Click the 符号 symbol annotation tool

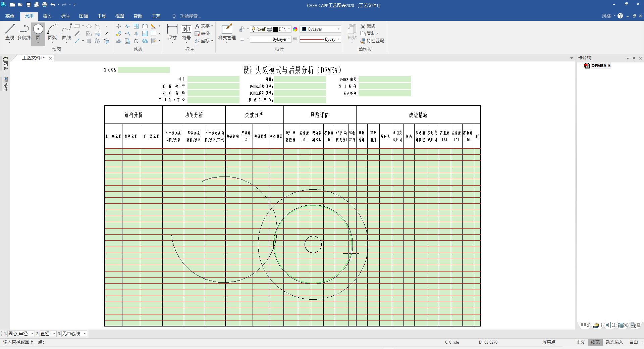[x=186, y=33]
